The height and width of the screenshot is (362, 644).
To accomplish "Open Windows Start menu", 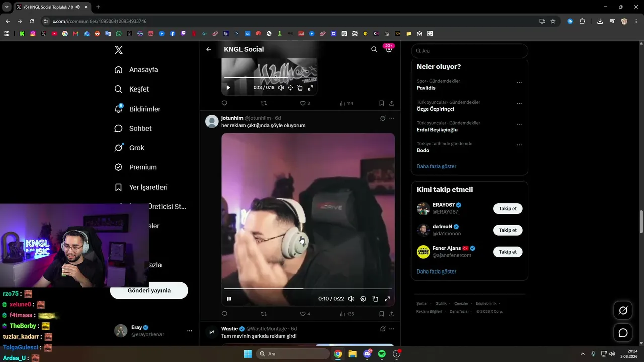I will (x=248, y=354).
